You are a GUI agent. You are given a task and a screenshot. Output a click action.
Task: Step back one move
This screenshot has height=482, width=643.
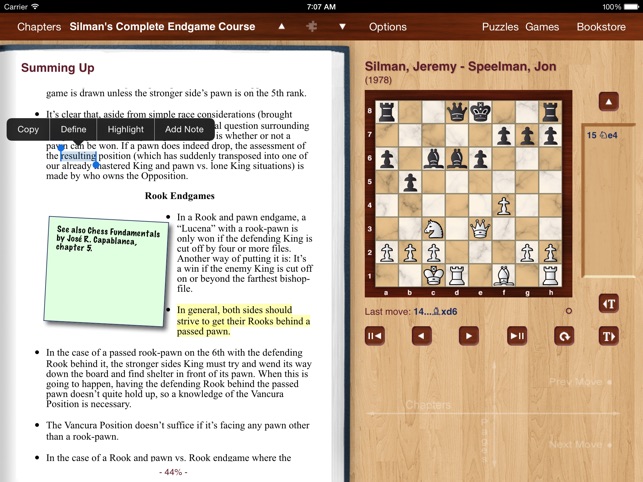pos(422,336)
